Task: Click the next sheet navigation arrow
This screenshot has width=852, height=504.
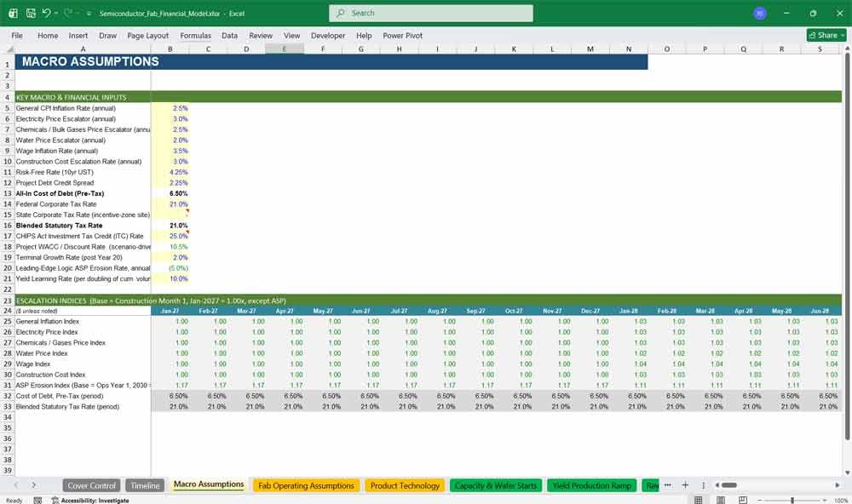Action: tap(34, 485)
